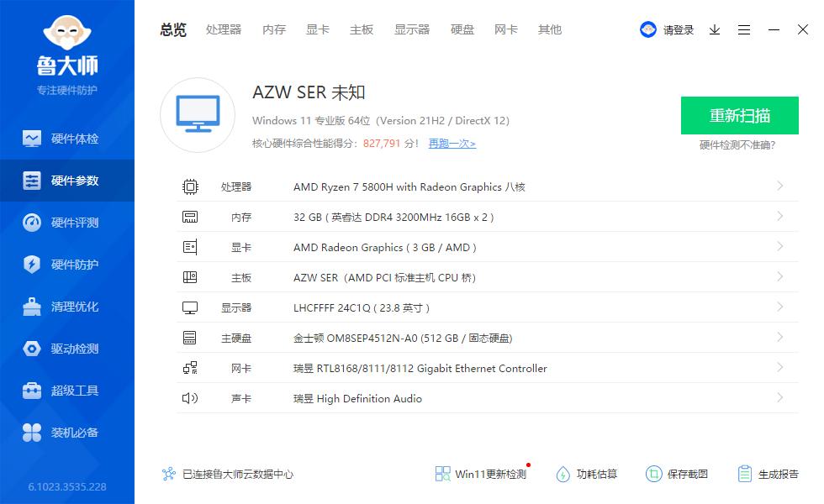Open 清理优化 broom icon
This screenshot has width=824, height=504.
[x=32, y=307]
